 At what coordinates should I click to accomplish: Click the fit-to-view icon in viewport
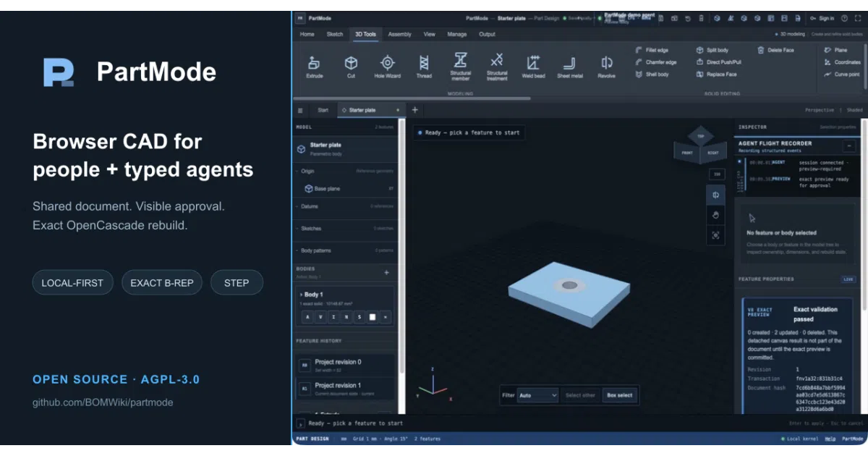pos(715,235)
